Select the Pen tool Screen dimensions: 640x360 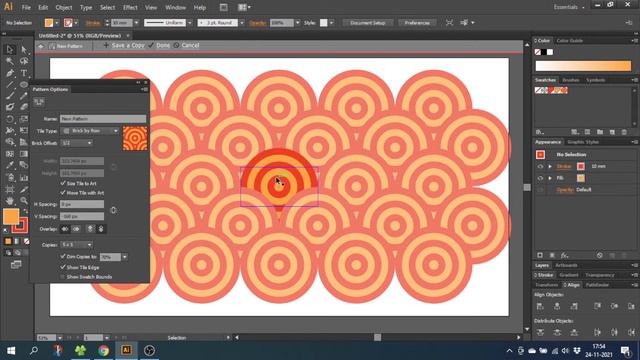pyautogui.click(x=10, y=73)
